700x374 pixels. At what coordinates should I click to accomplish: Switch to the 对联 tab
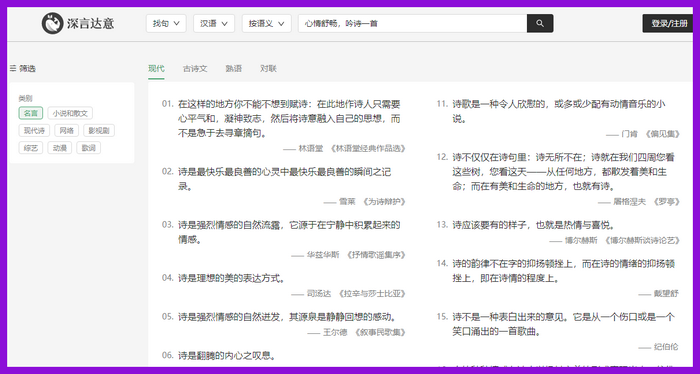pyautogui.click(x=268, y=68)
